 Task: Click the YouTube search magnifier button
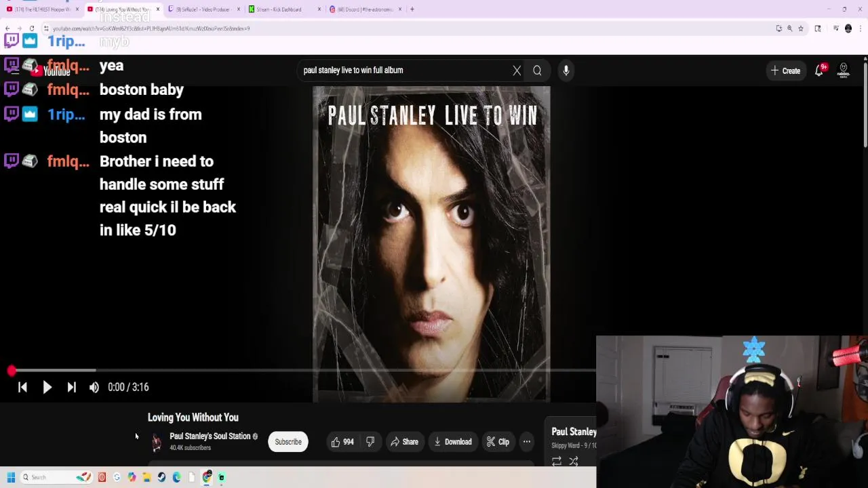(537, 70)
